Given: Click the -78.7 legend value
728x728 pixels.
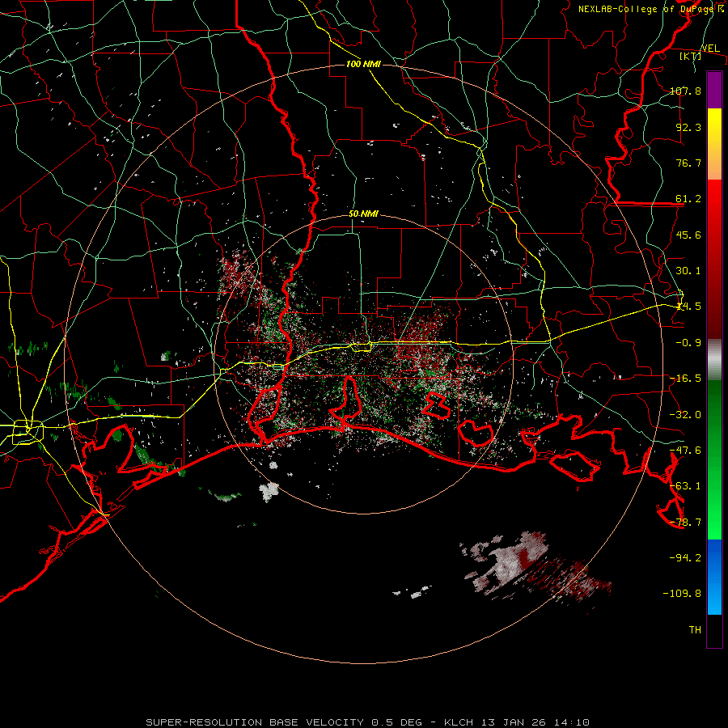Looking at the screenshot, I should coord(685,523).
